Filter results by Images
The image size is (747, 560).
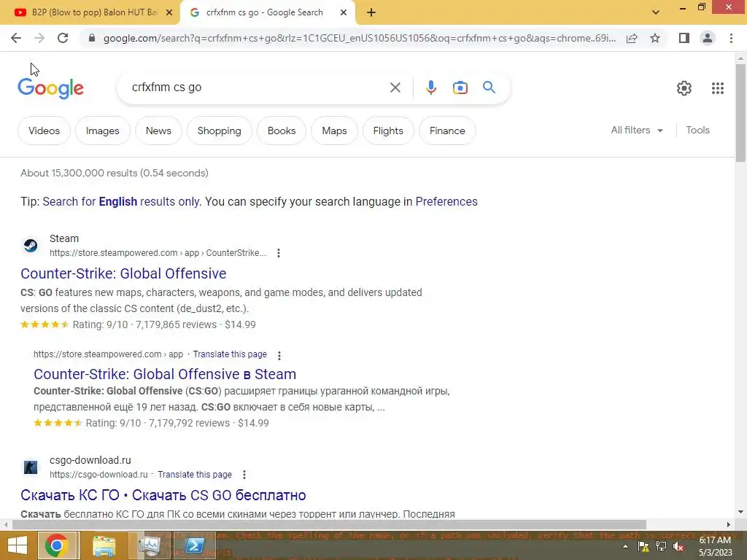102,131
